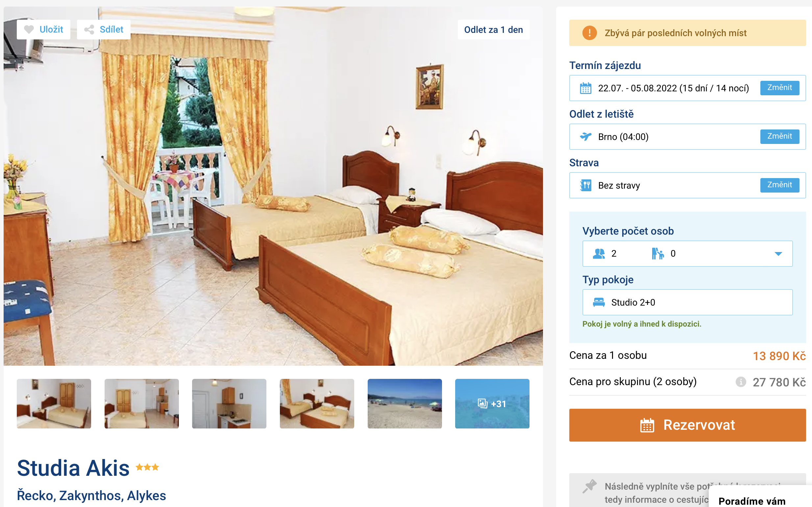Click the airplane icon beside Brno
The height and width of the screenshot is (507, 812).
tap(585, 136)
